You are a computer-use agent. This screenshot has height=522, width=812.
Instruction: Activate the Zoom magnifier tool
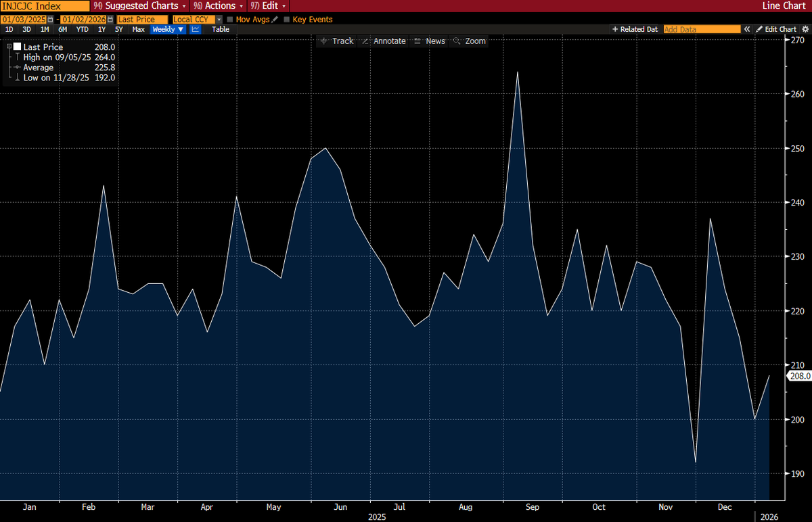470,41
